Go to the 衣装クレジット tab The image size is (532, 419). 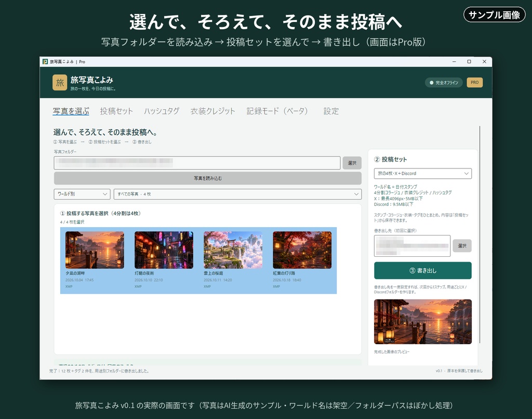click(212, 111)
